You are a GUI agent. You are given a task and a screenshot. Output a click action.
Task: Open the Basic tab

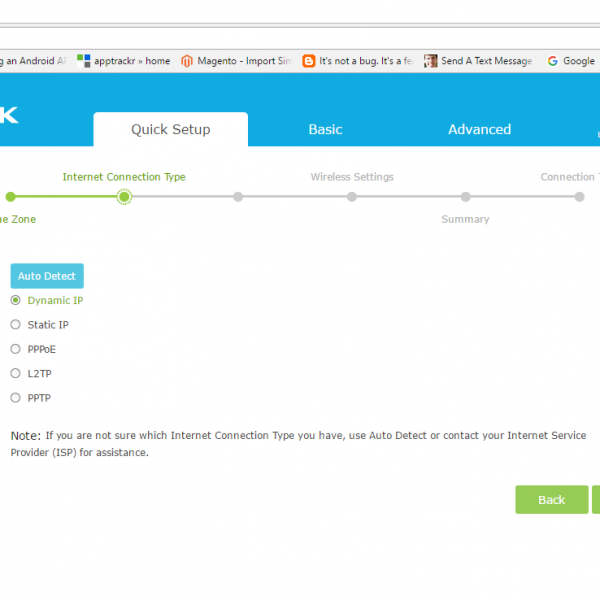[x=325, y=130]
